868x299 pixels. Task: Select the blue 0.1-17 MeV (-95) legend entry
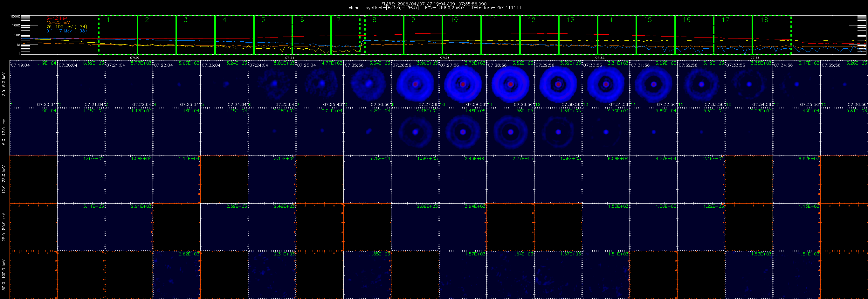pos(66,31)
